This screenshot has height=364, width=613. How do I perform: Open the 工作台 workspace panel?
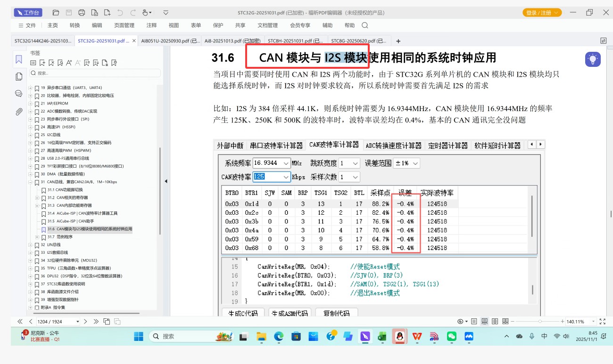tap(28, 12)
